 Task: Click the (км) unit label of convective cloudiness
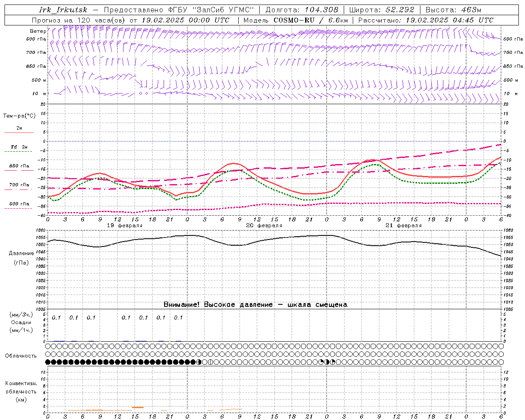click(21, 399)
